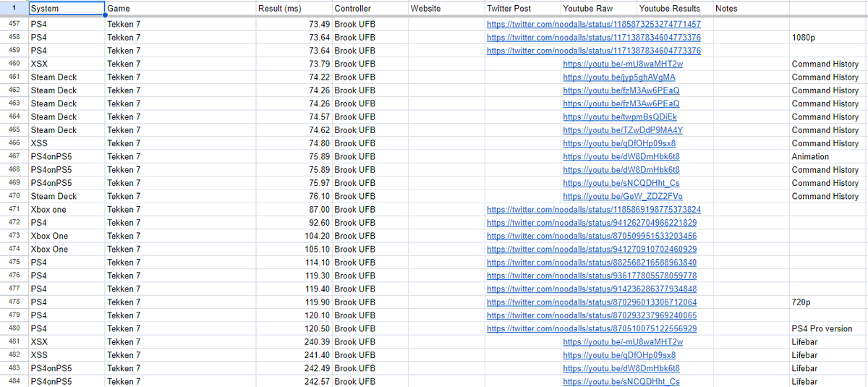Open Twitter link ending 870296013306712064
Screen dimensions: 868x387
(x=592, y=302)
